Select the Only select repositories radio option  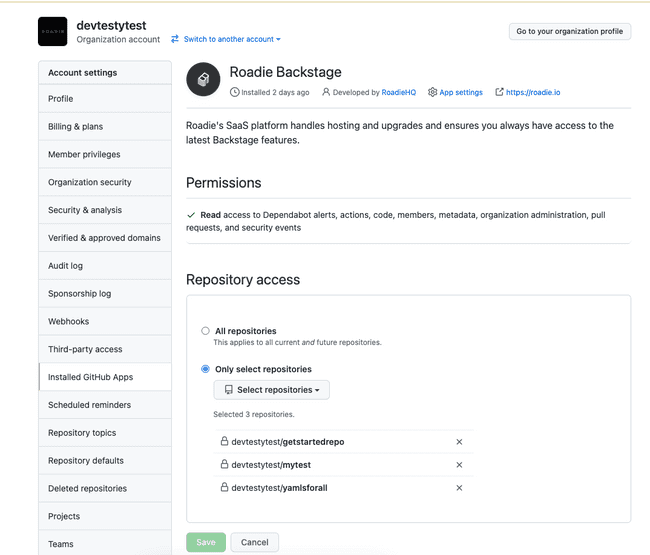205,369
